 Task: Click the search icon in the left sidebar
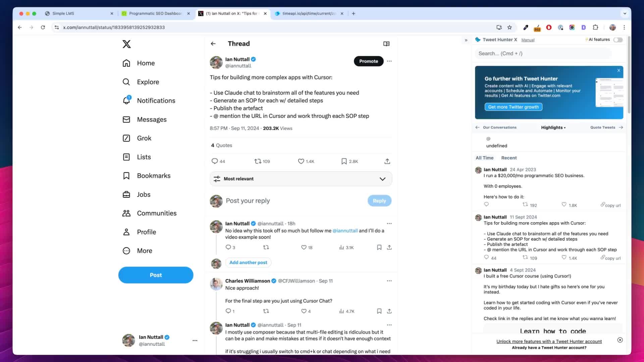[126, 81]
